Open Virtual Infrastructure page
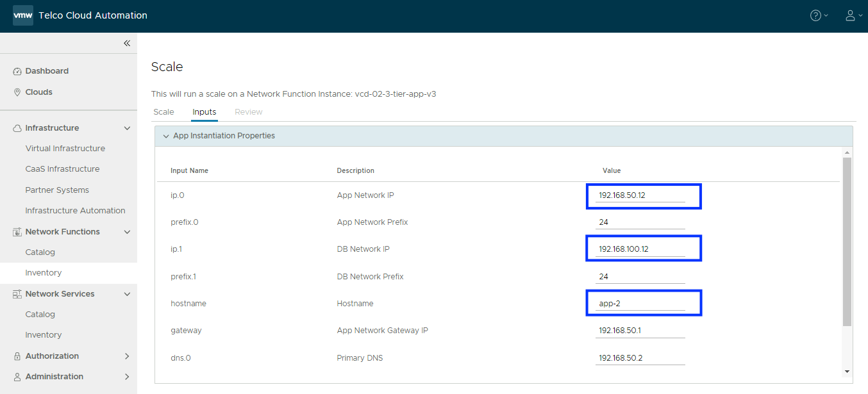The width and height of the screenshot is (868, 394). 65,149
